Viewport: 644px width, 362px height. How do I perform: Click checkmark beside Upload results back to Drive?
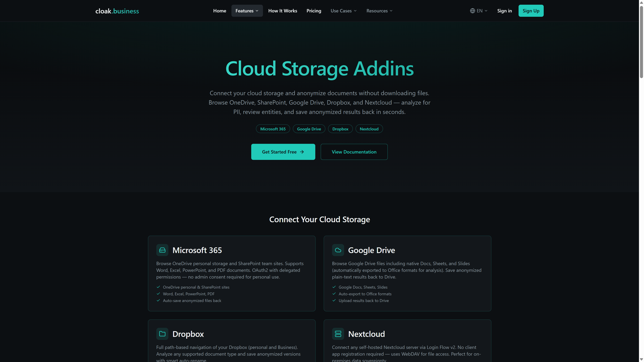(x=334, y=300)
